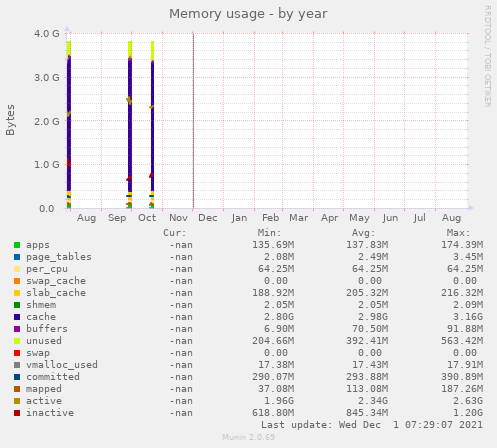Click the 'per_cpu' legend label
Viewport: 497px width, 448px height.
pos(47,269)
